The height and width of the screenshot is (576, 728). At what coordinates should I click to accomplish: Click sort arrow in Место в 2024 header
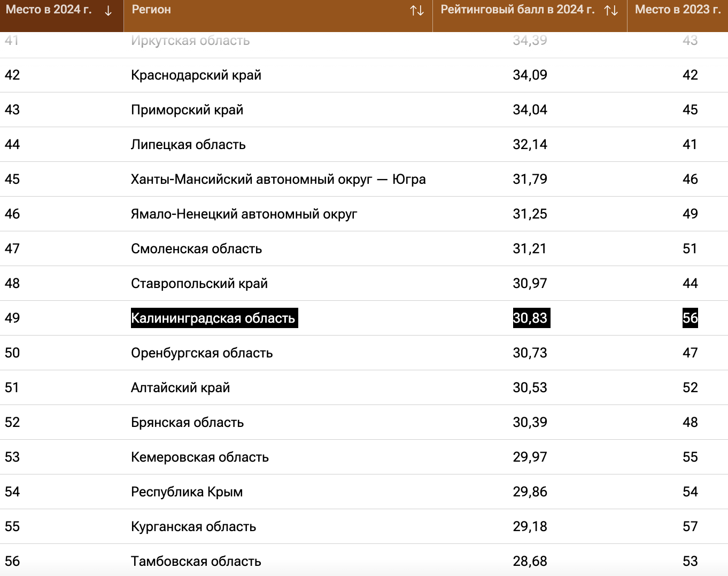pyautogui.click(x=108, y=11)
